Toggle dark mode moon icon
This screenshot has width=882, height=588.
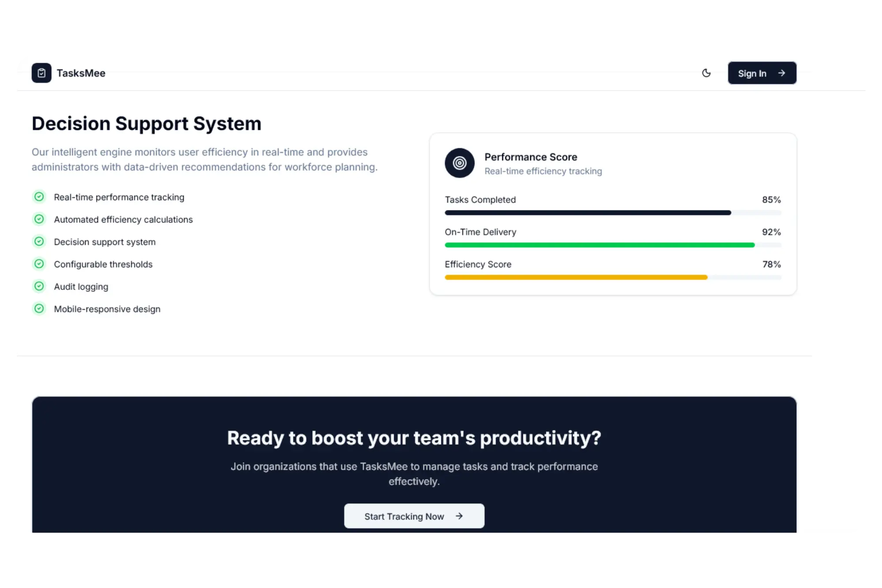tap(706, 73)
